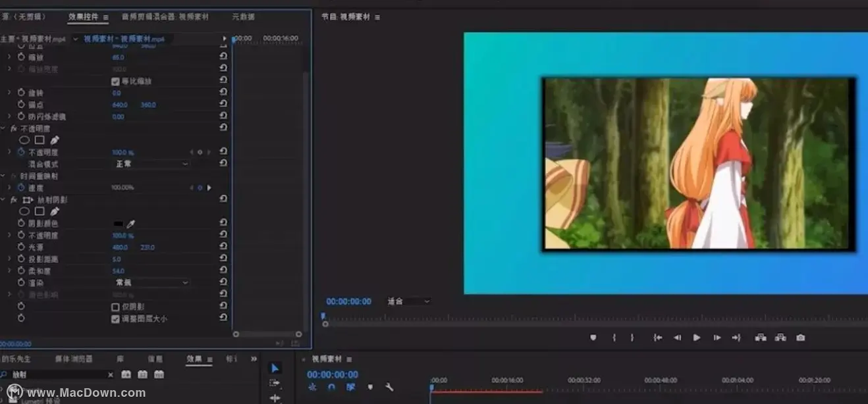Add a marker in the timeline header
This screenshot has width=868, height=404.
(370, 387)
